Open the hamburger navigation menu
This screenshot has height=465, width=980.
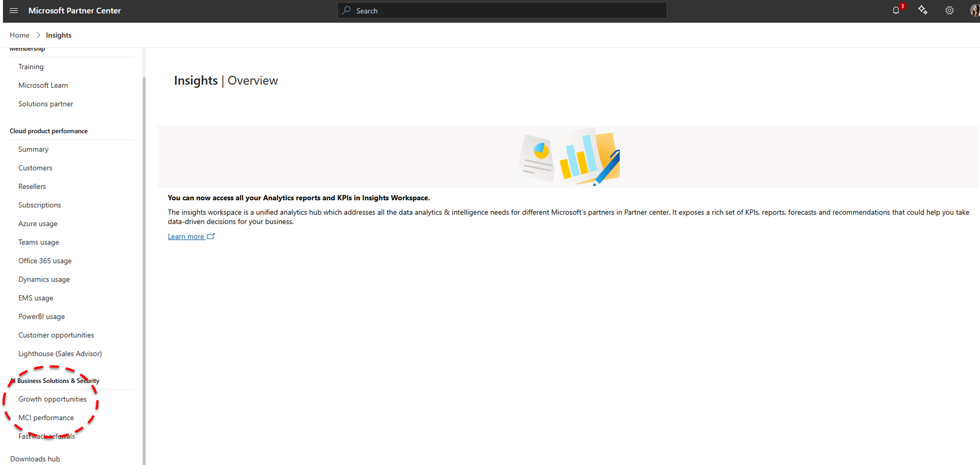[x=14, y=11]
